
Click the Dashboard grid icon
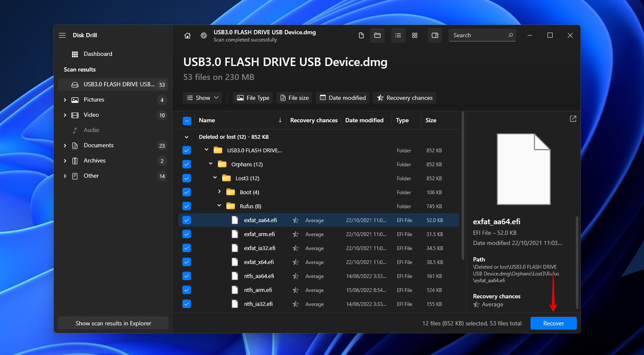[75, 54]
